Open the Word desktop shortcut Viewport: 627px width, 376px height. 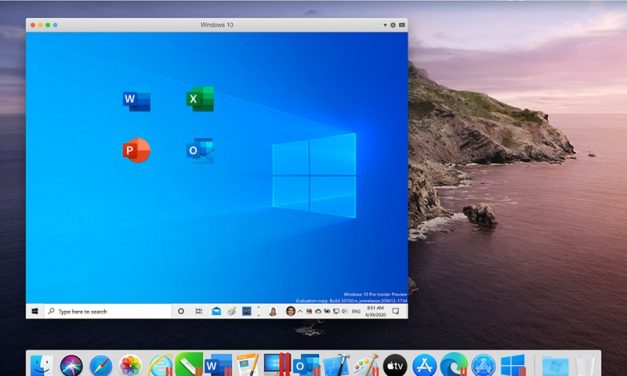136,101
